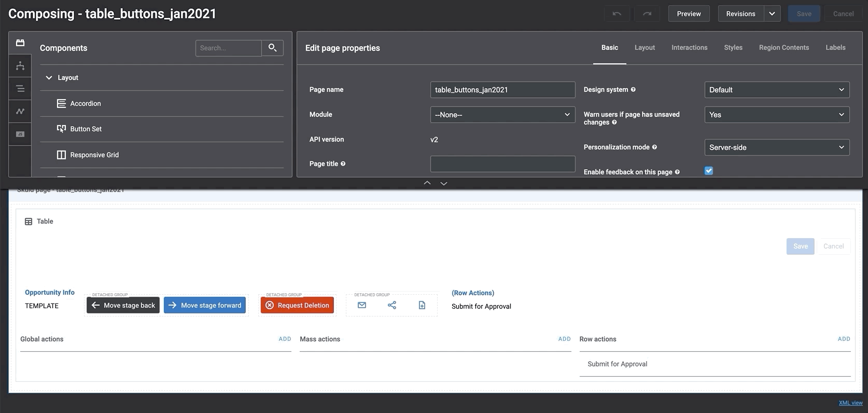Open the Warn users unsaved changes dropdown
Viewport: 868px width, 413px height.
click(777, 115)
